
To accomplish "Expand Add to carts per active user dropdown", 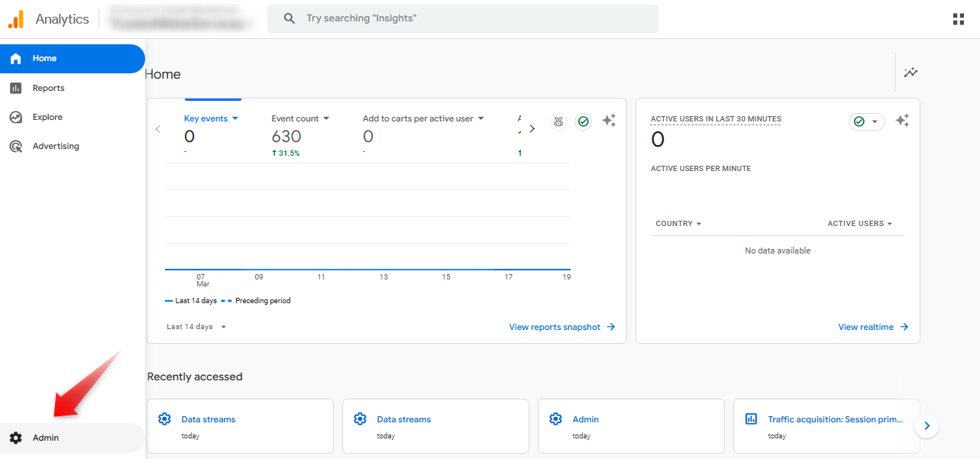I will pyautogui.click(x=423, y=118).
